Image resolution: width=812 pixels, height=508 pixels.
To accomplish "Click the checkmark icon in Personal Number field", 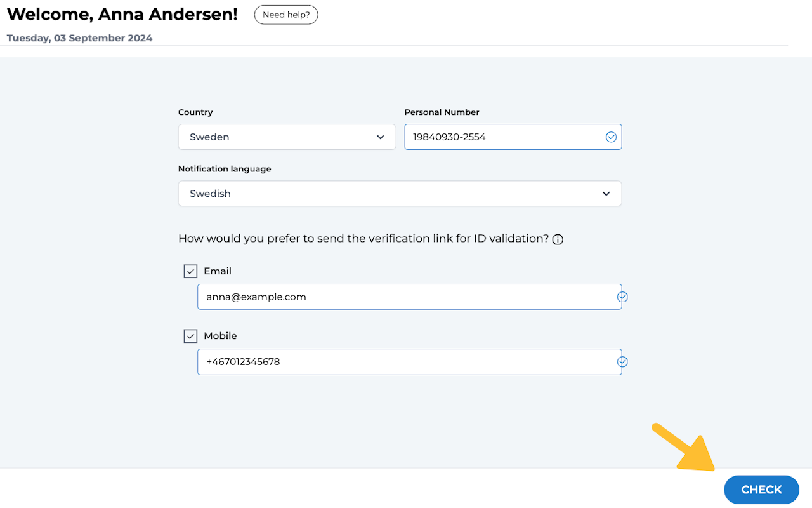I will 611,137.
